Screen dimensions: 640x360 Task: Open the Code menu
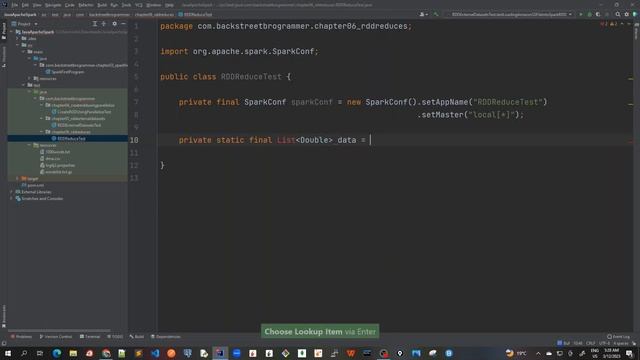pyautogui.click(x=70, y=5)
